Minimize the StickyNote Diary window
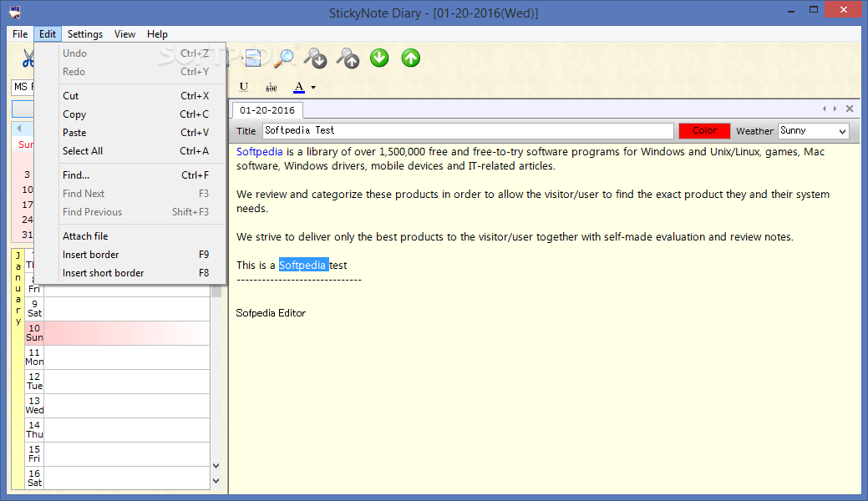The width and height of the screenshot is (868, 501). (791, 11)
